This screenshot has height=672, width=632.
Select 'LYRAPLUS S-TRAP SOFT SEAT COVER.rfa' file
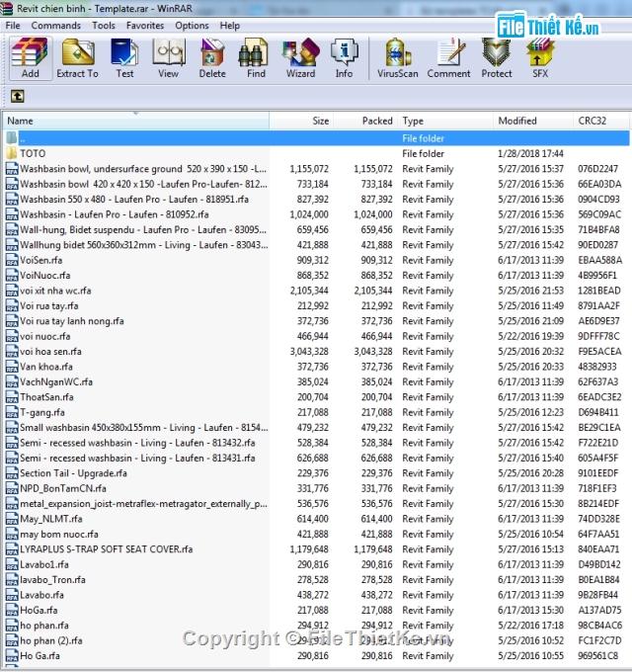tap(107, 549)
